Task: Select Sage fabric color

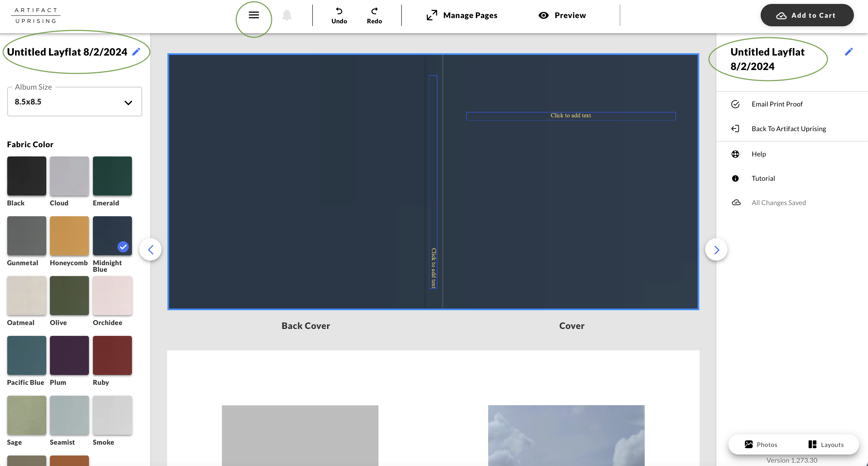Action: click(27, 415)
